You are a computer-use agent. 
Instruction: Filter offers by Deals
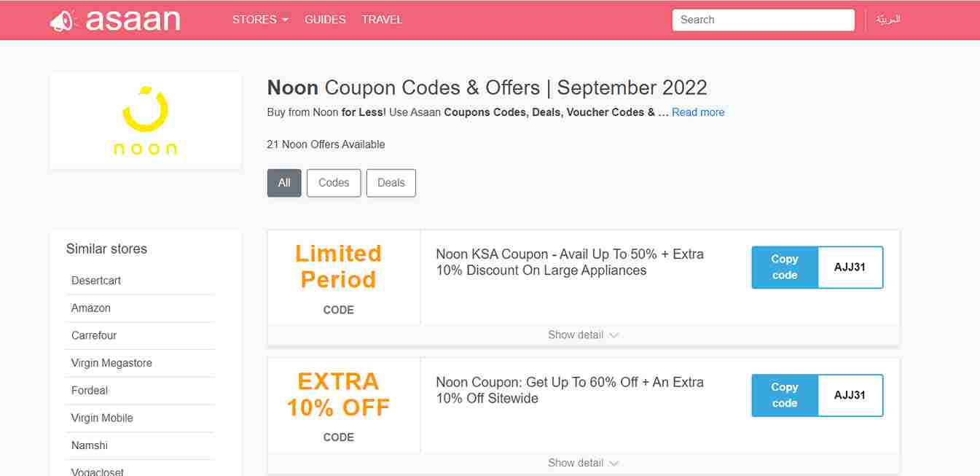click(x=391, y=183)
